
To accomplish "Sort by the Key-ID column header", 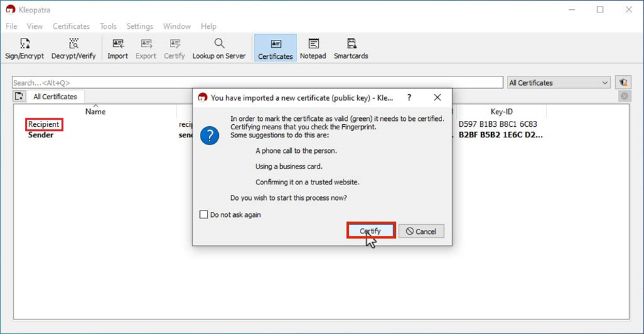I will [502, 111].
